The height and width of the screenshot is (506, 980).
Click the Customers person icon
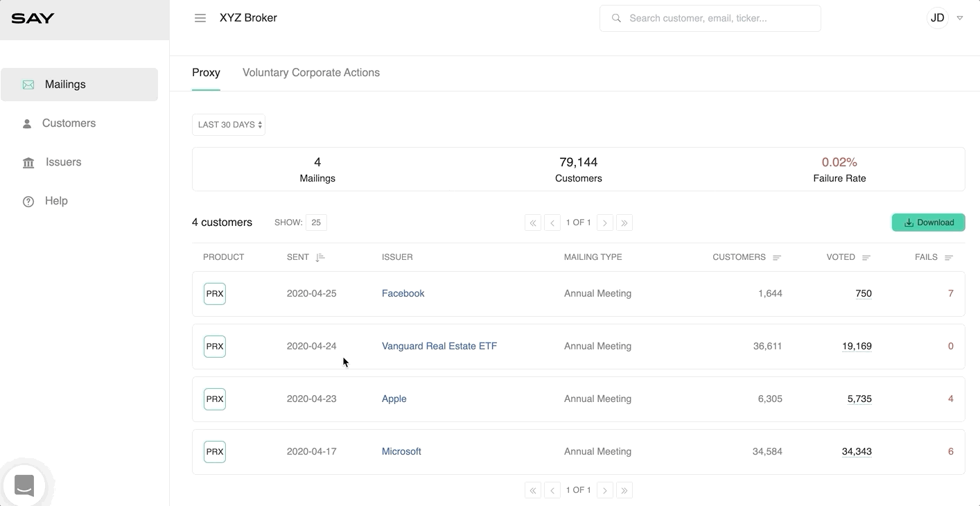[x=27, y=123]
